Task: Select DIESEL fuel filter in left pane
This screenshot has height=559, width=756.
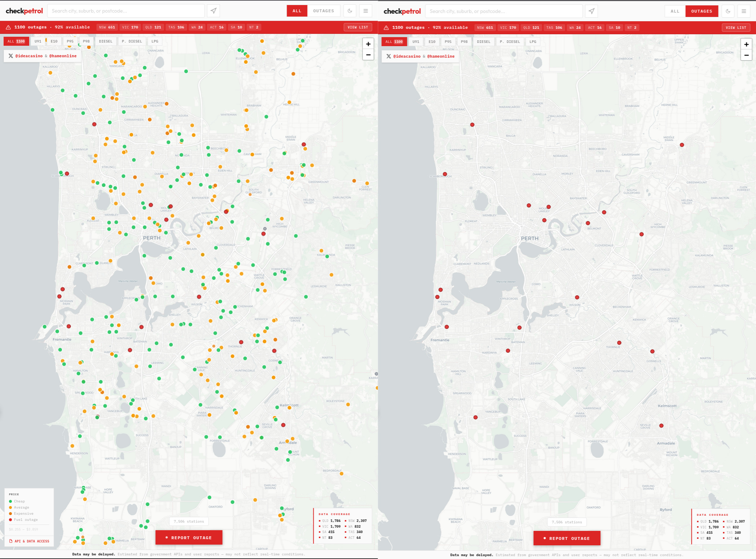Action: pyautogui.click(x=106, y=41)
